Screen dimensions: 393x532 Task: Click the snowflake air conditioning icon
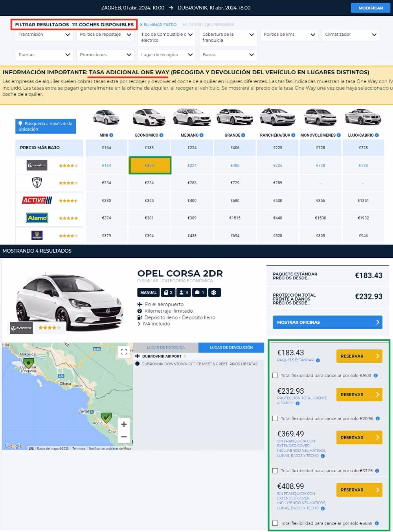tap(214, 292)
